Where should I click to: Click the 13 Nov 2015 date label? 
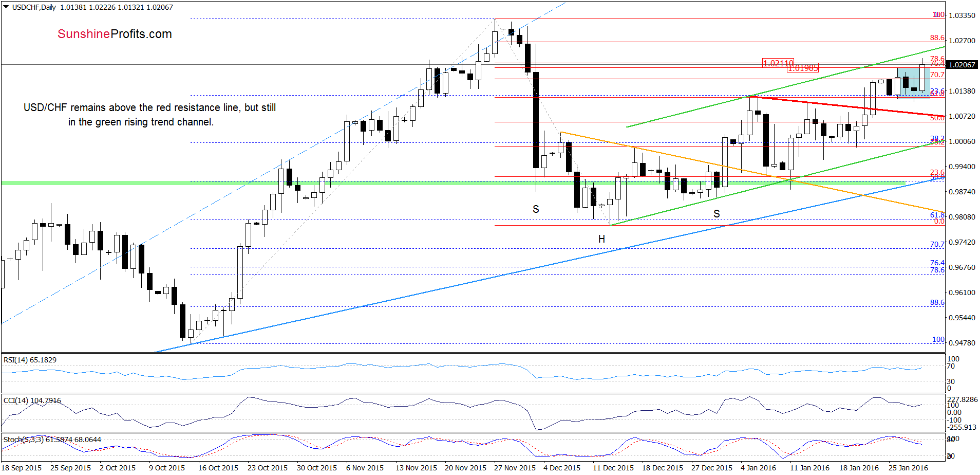pos(416,468)
